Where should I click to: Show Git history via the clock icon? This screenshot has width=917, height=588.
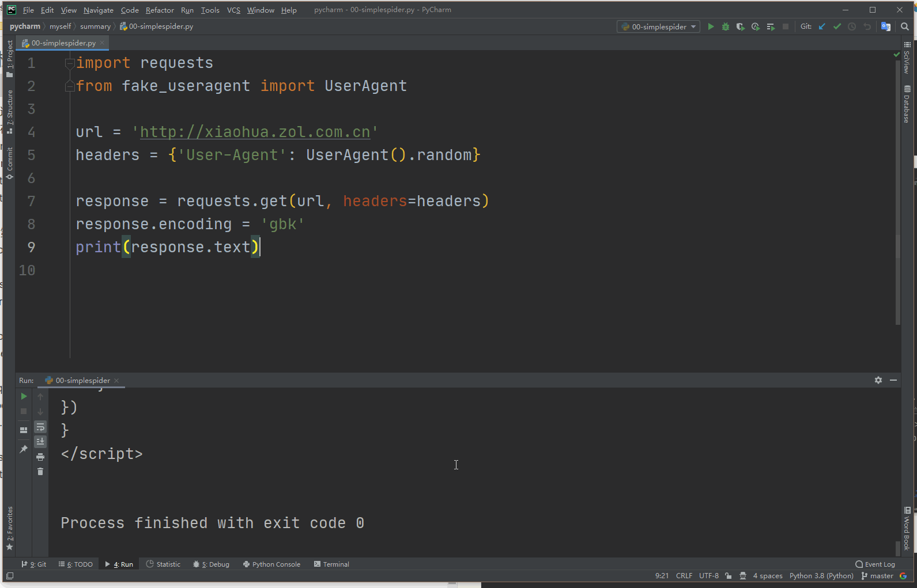tap(852, 26)
